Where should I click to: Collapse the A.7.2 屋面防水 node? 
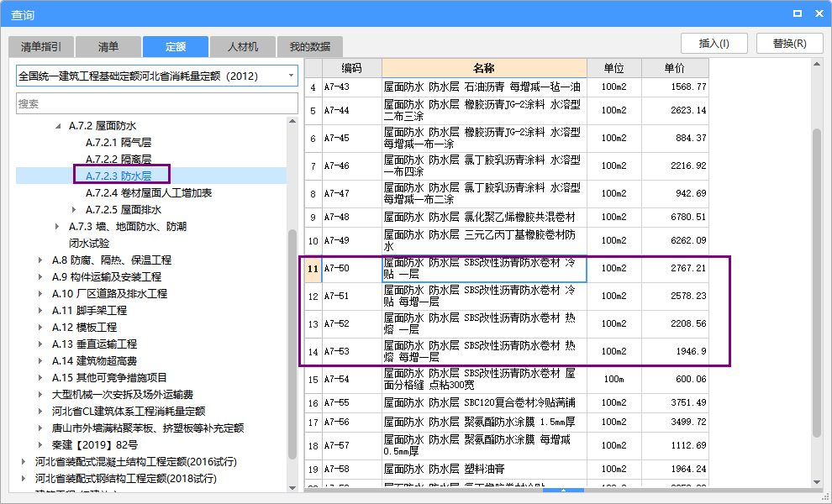click(58, 126)
